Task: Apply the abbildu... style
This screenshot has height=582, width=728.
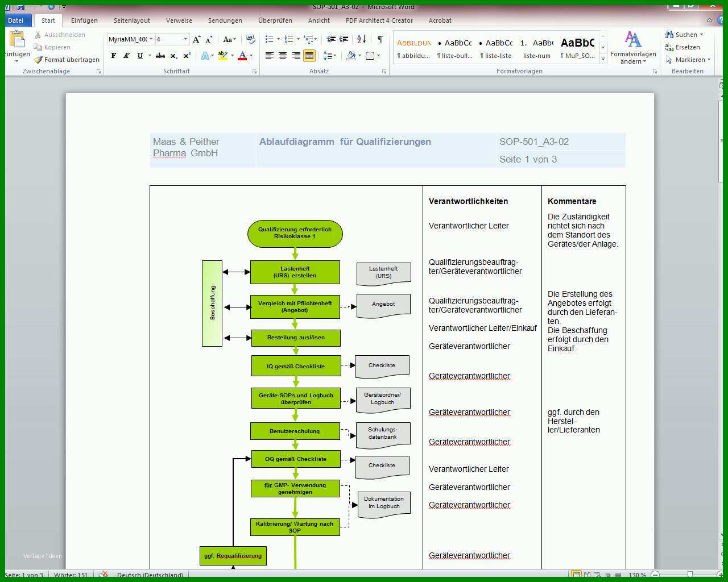Action: click(413, 48)
